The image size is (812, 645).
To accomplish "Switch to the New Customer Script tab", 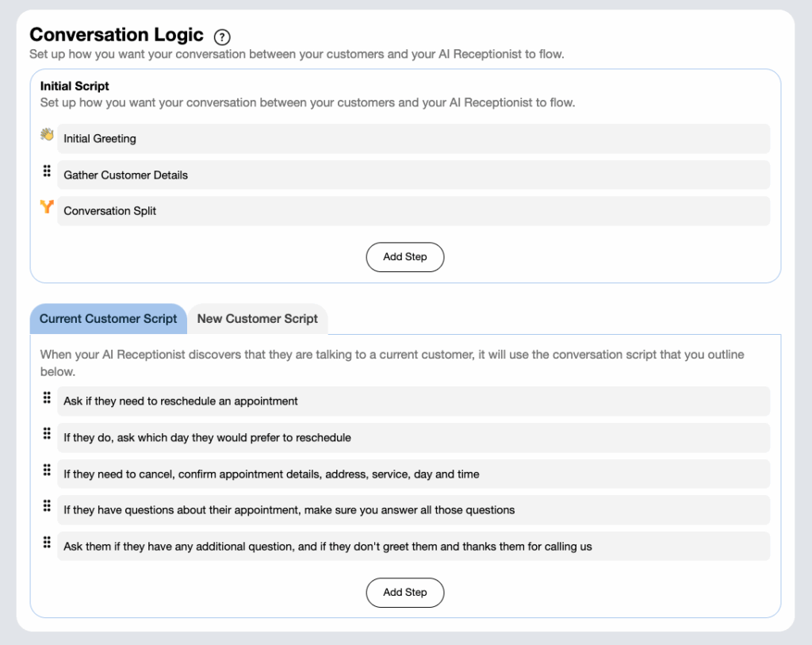I will (x=258, y=319).
